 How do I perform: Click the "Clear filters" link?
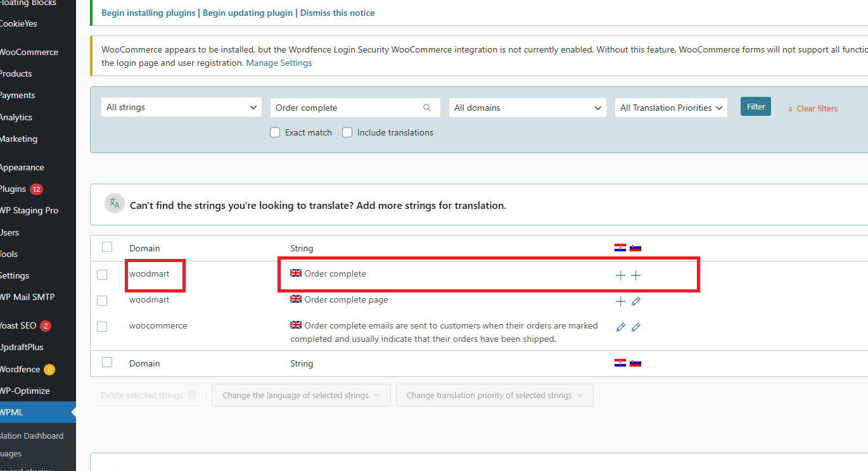(813, 109)
